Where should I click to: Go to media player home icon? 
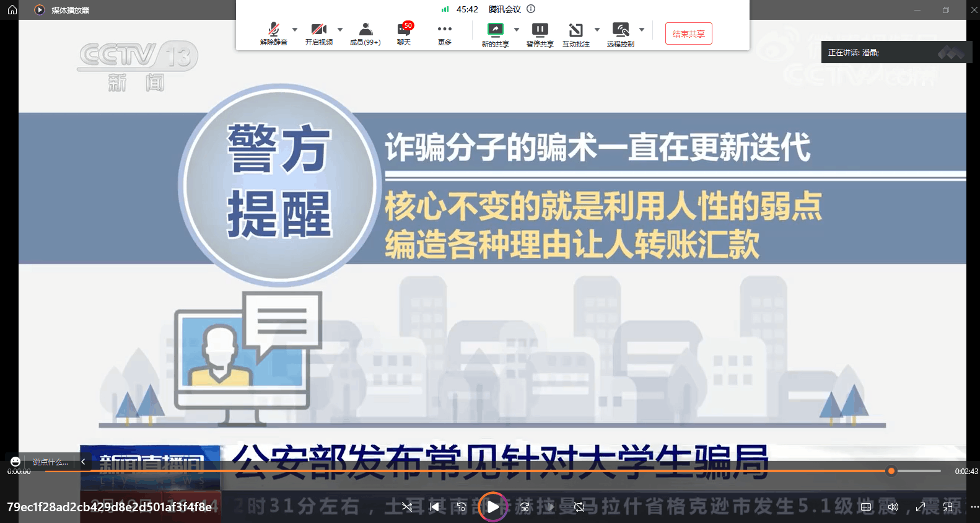12,10
